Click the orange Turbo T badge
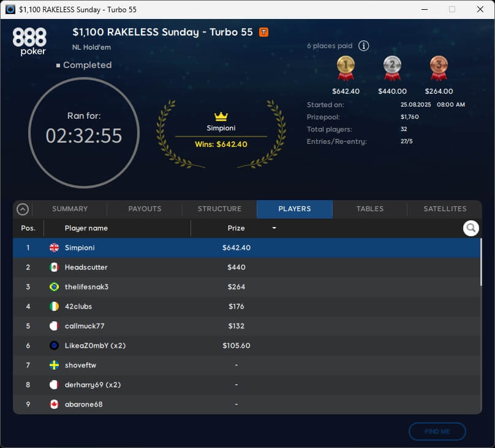This screenshot has width=495, height=448. click(x=263, y=32)
